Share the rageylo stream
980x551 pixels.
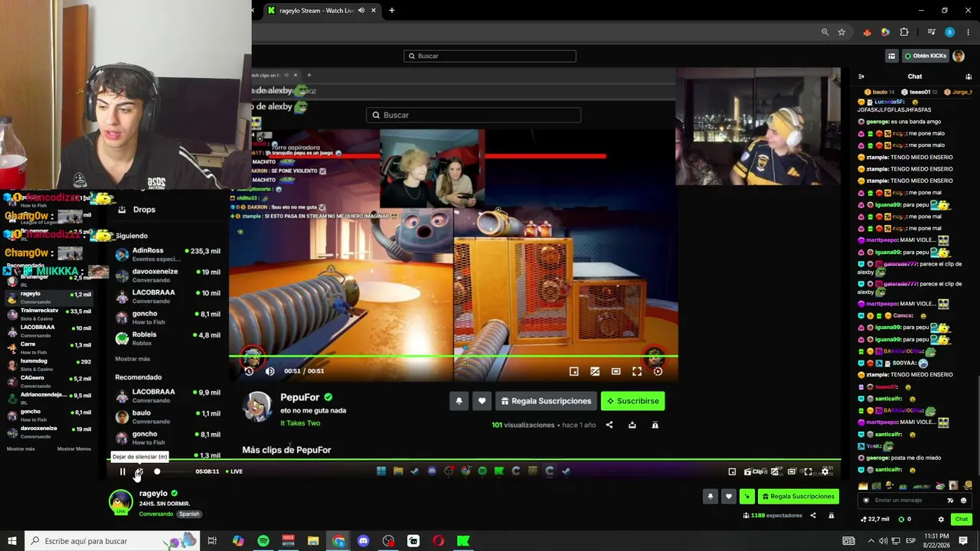click(813, 516)
